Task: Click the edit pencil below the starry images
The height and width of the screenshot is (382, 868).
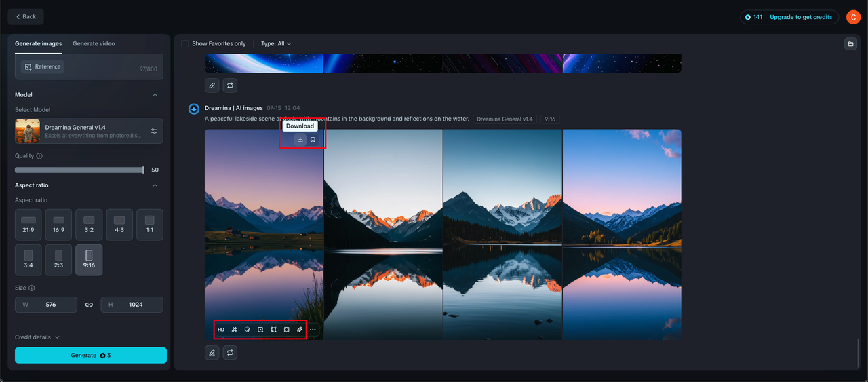Action: pos(212,85)
